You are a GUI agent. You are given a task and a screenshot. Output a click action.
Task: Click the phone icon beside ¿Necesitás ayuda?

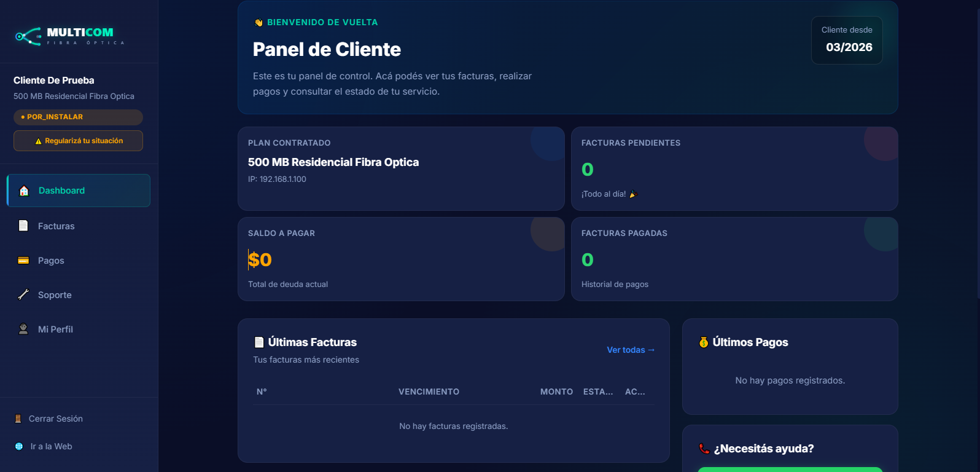(x=704, y=449)
